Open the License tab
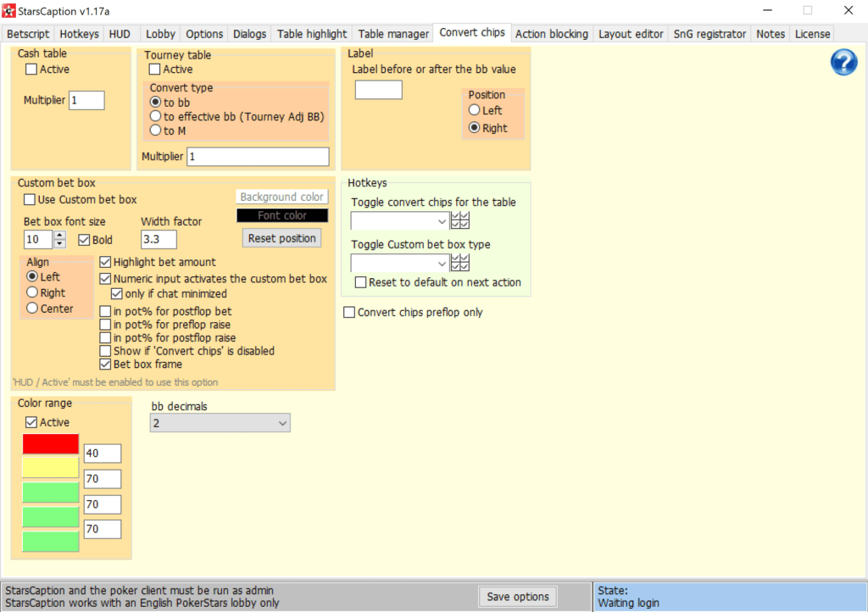The height and width of the screenshot is (612, 868). pos(813,34)
